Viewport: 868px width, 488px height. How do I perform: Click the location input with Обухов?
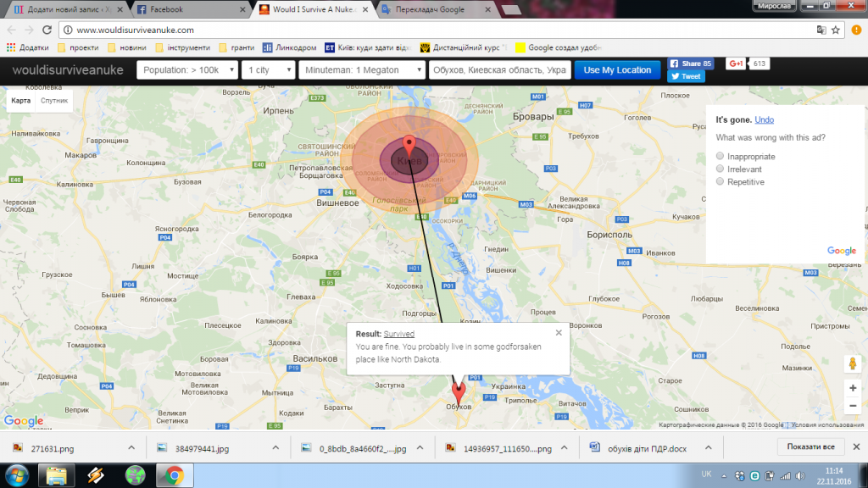(500, 70)
